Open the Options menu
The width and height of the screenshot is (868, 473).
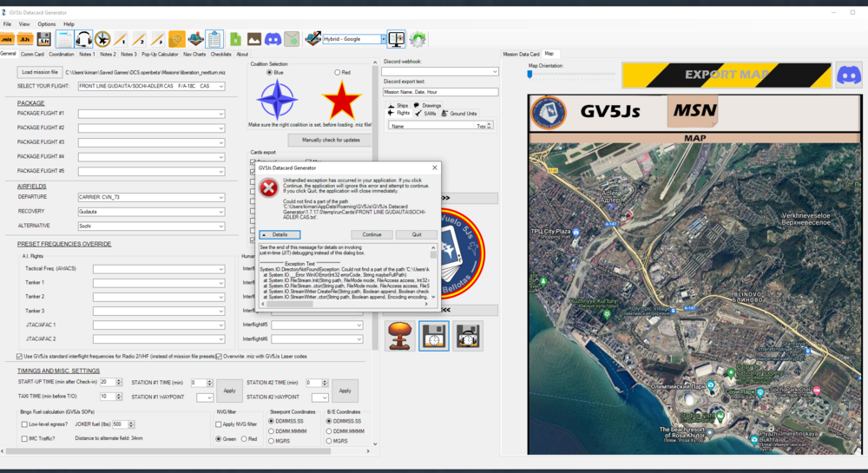coord(46,24)
